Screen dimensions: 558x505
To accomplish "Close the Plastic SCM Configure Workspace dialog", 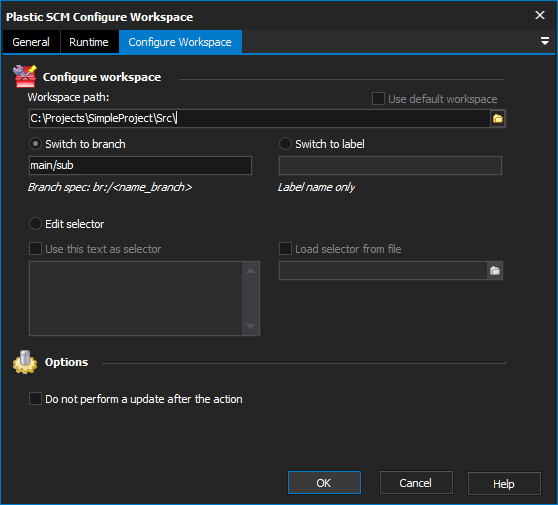I will (540, 15).
